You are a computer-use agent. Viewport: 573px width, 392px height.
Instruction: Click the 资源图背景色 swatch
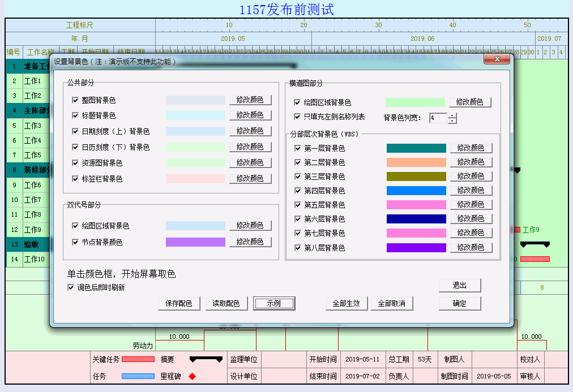pos(195,163)
